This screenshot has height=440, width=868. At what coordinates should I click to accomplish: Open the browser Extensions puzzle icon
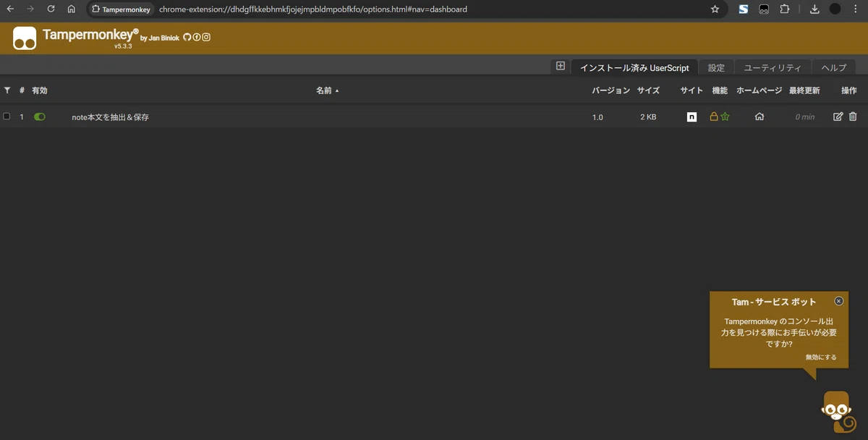[x=785, y=9]
